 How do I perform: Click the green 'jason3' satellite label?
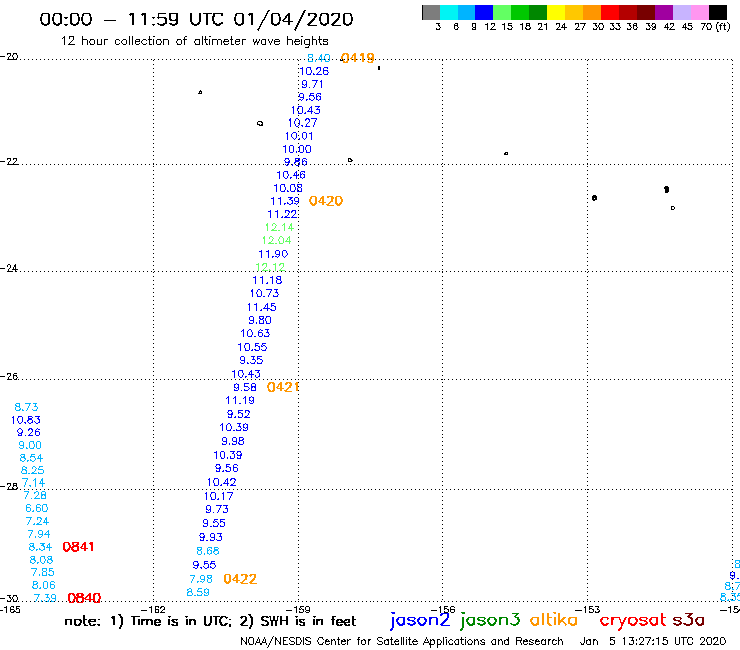pos(490,621)
